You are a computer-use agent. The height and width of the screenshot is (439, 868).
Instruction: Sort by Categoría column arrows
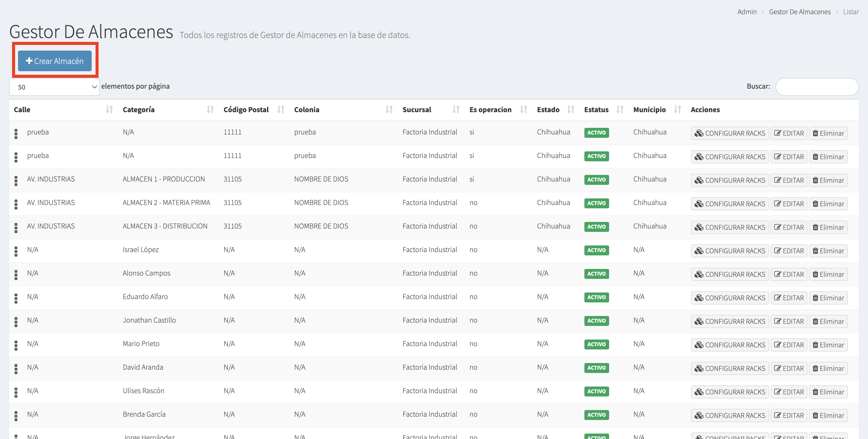(x=210, y=109)
